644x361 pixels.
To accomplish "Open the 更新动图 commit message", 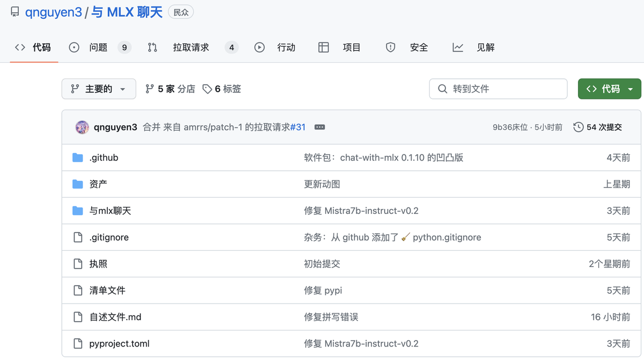I will 322,184.
